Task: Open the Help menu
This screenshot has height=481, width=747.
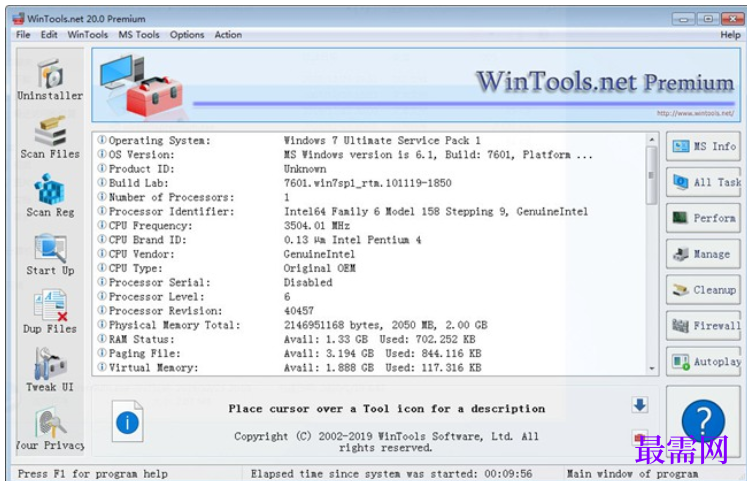Action: [730, 35]
